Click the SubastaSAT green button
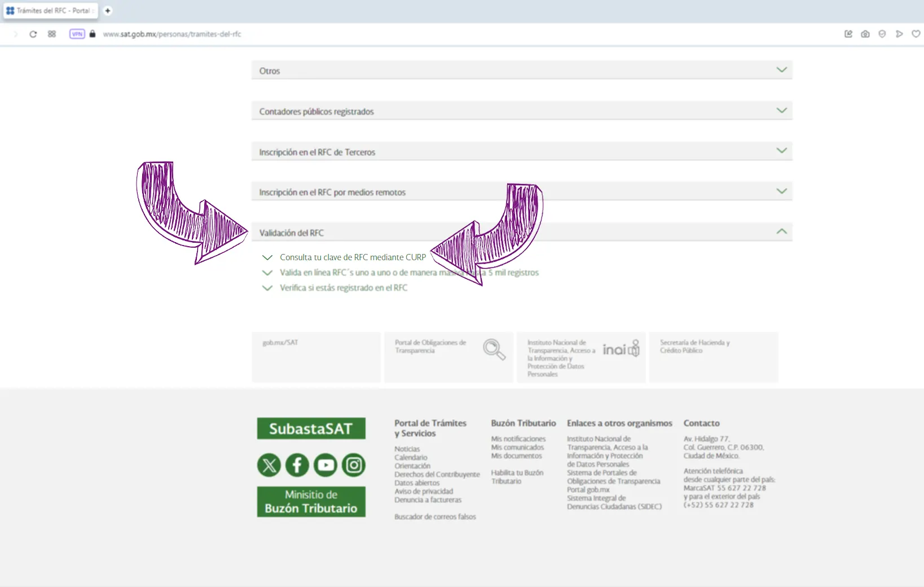This screenshot has height=587, width=924. coord(311,428)
